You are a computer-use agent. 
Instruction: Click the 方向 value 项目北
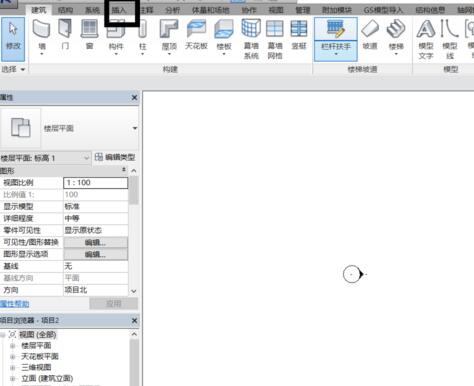coord(96,290)
